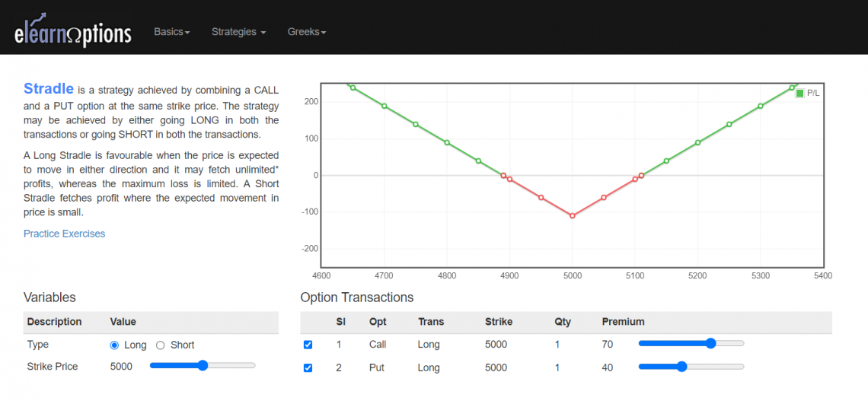The height and width of the screenshot is (404, 868).
Task: Click the chart point at 5300
Action: (x=761, y=106)
